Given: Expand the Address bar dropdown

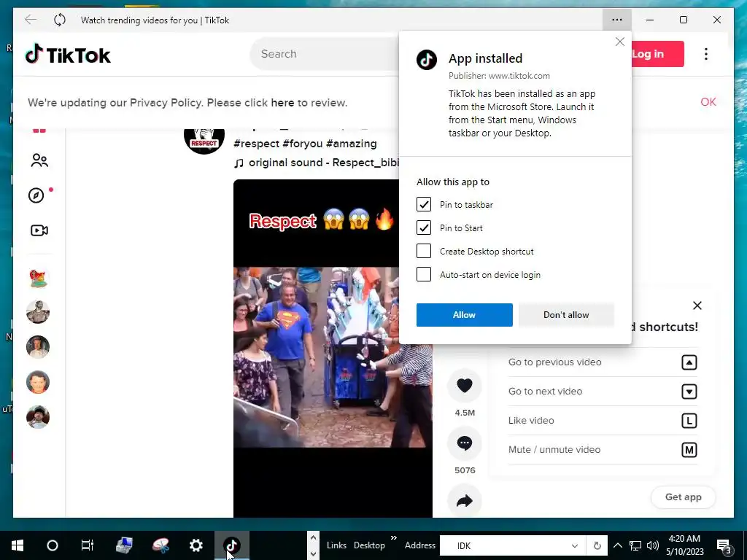Looking at the screenshot, I should 575,545.
